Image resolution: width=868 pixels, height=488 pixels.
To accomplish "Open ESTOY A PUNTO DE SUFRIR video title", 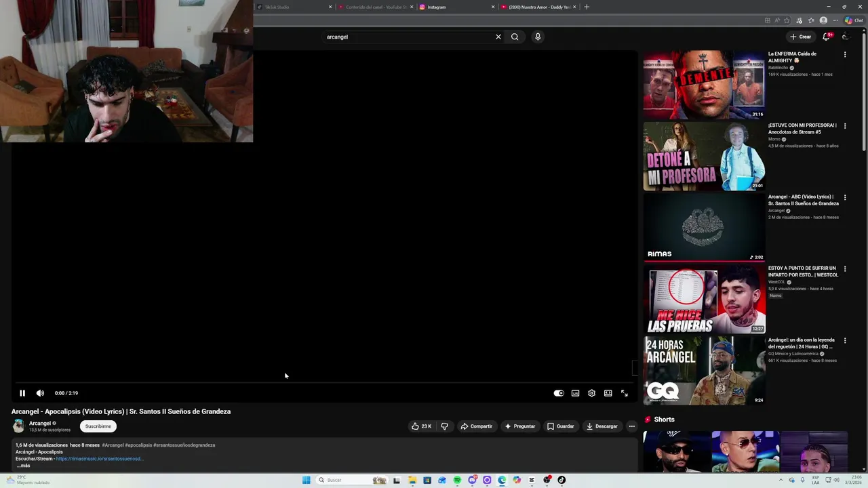I will point(803,271).
